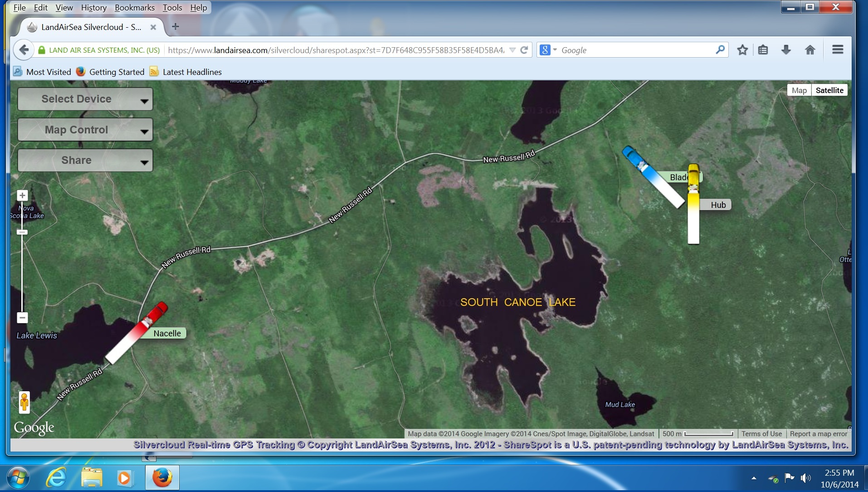
Task: Expand the Share dropdown
Action: click(x=85, y=160)
